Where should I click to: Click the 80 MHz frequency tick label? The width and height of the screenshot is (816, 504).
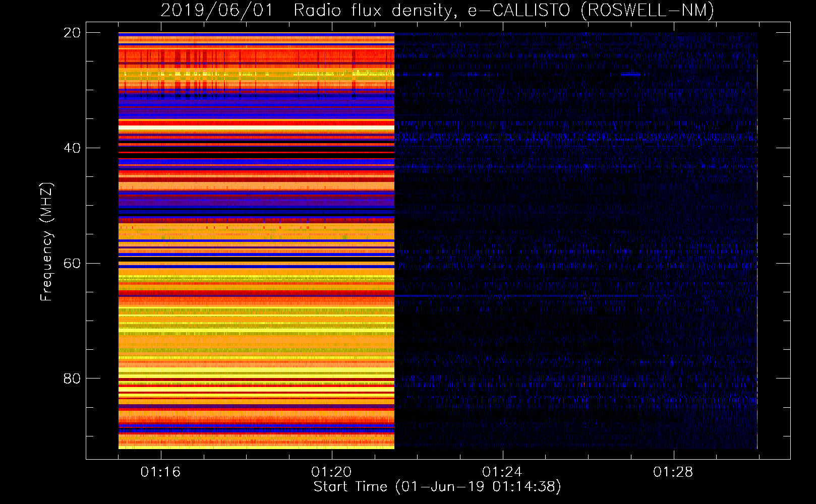[x=72, y=379]
